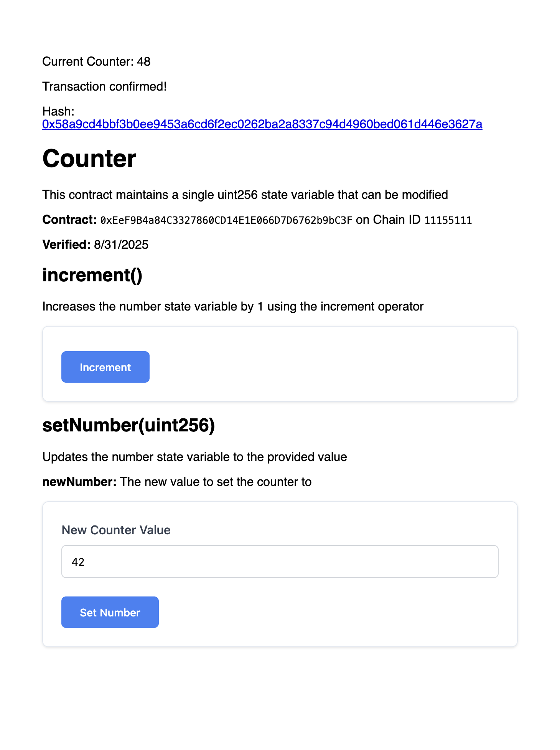Image resolution: width=560 pixels, height=750 pixels.
Task: Focus the New Counter Value input field
Action: (x=280, y=562)
